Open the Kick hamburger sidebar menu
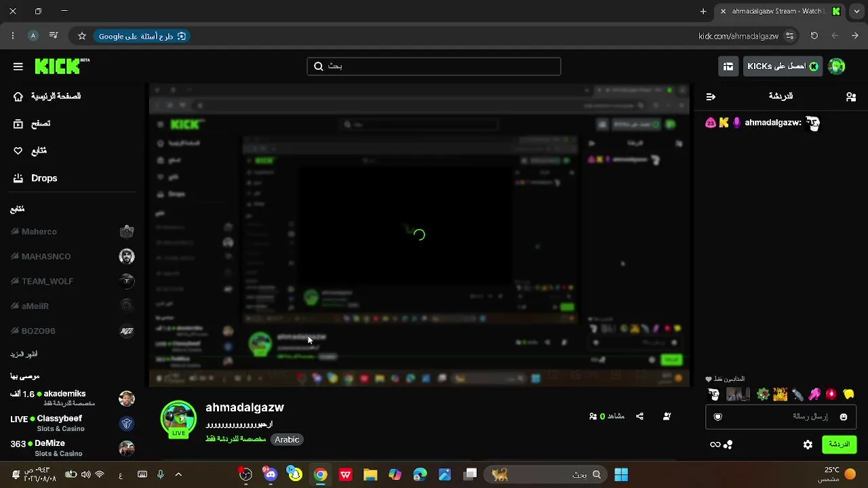 click(18, 66)
